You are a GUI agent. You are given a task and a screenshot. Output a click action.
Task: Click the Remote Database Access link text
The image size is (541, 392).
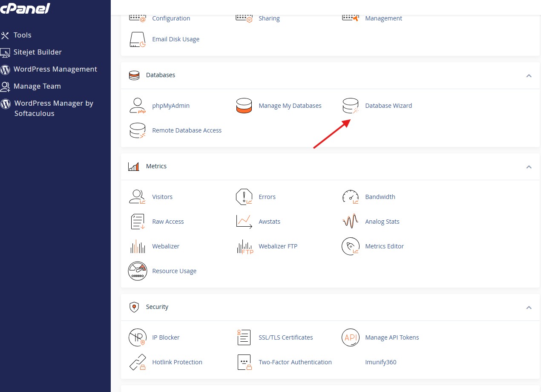click(x=187, y=130)
